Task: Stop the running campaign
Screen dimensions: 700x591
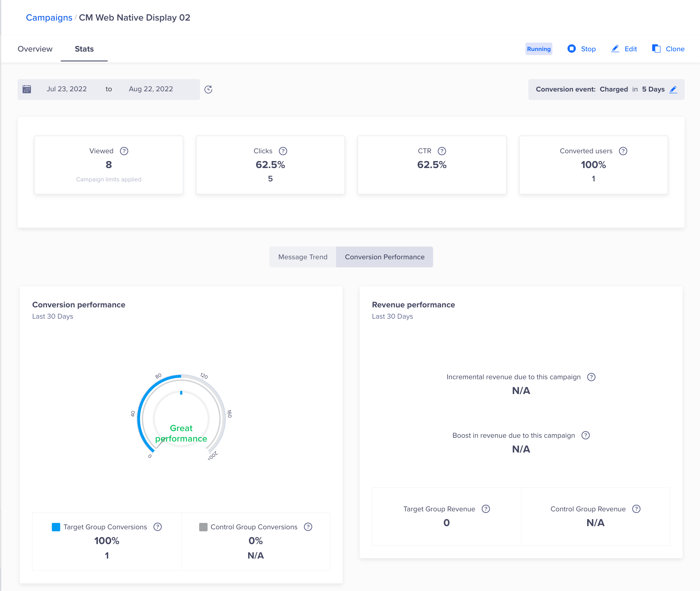Action: pyautogui.click(x=582, y=49)
